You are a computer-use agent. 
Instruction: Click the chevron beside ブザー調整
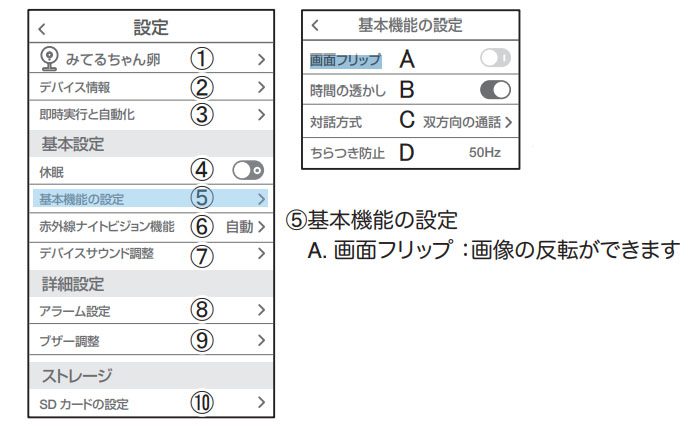261,340
